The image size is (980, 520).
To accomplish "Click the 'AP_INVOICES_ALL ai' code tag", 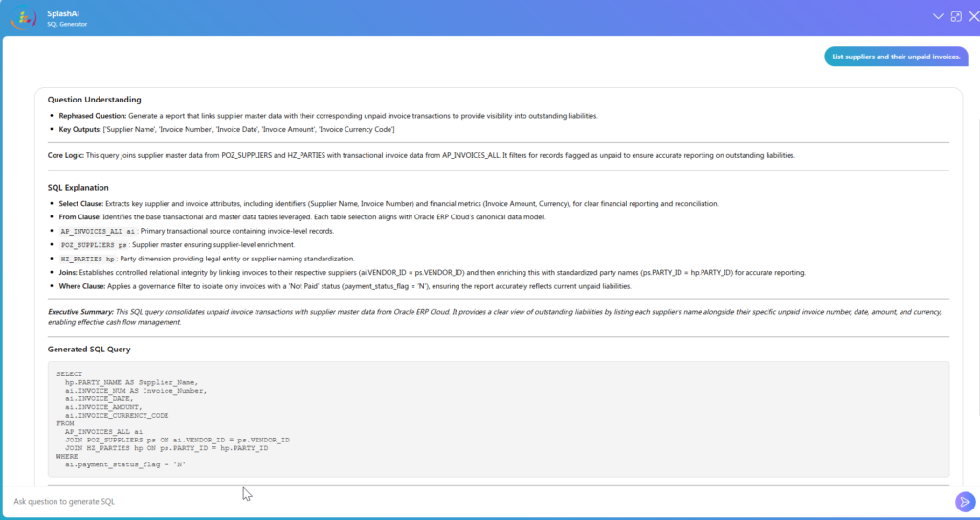I will point(98,231).
